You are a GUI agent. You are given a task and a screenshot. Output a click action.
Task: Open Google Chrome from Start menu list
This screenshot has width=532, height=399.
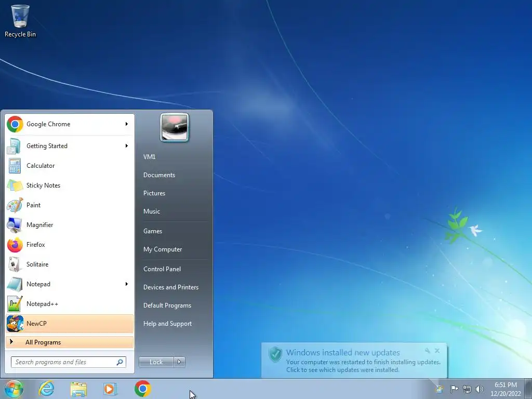coord(70,124)
